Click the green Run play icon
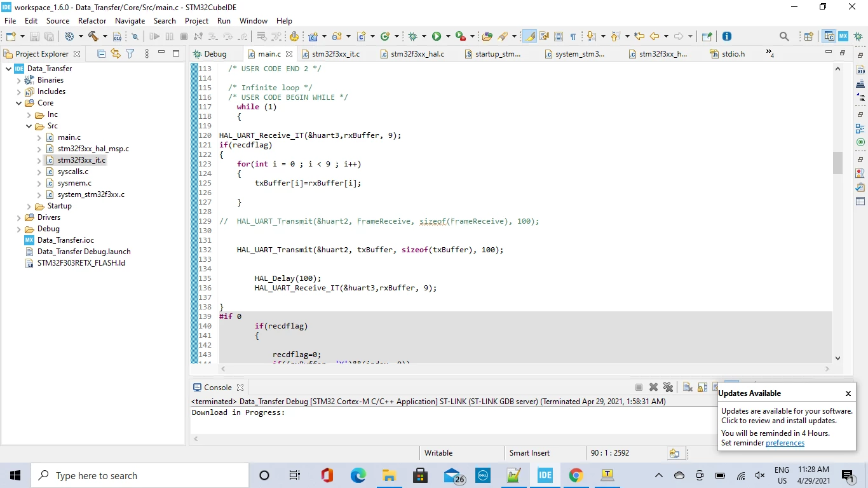This screenshot has height=488, width=868. (437, 37)
